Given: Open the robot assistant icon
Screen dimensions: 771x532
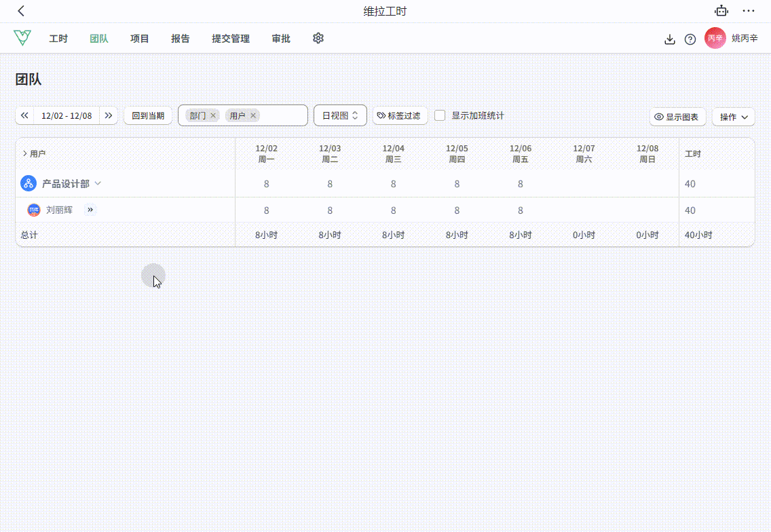Looking at the screenshot, I should coord(721,11).
